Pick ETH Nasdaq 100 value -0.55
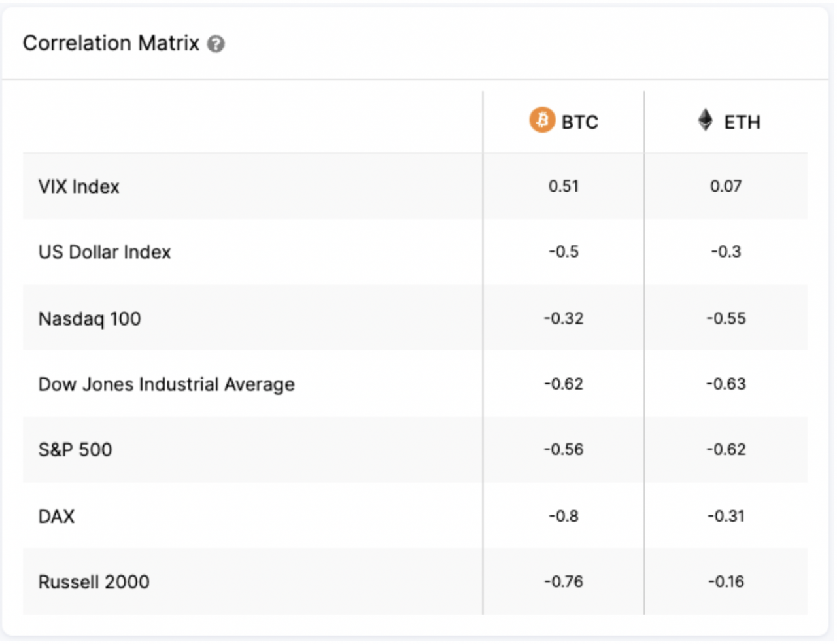Screen dimensions: 837x644 pyautogui.click(x=725, y=319)
